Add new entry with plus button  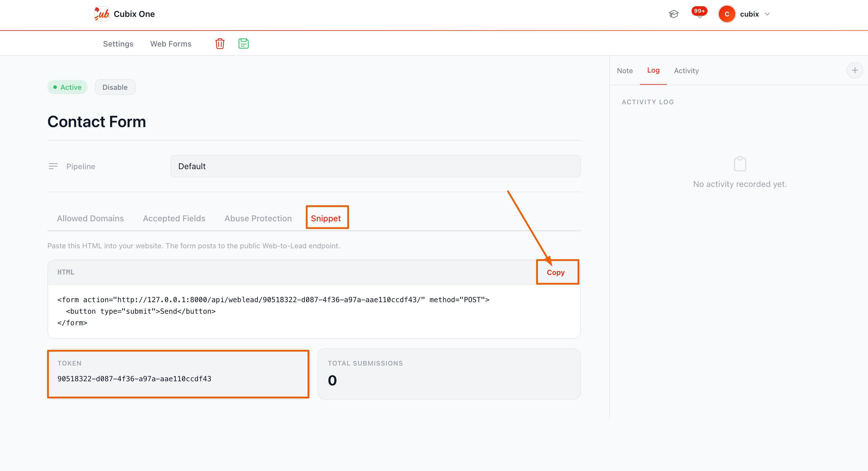854,70
